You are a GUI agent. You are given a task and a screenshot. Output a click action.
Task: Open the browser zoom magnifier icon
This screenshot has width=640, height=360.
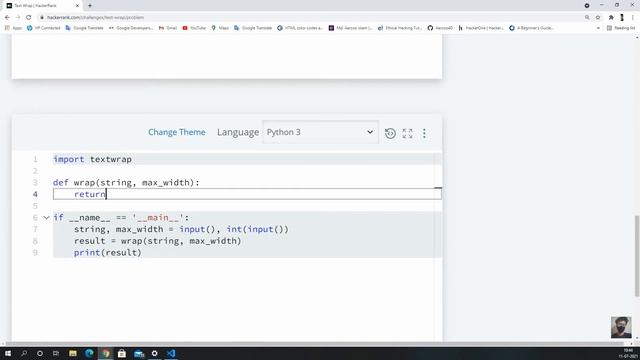point(587,18)
